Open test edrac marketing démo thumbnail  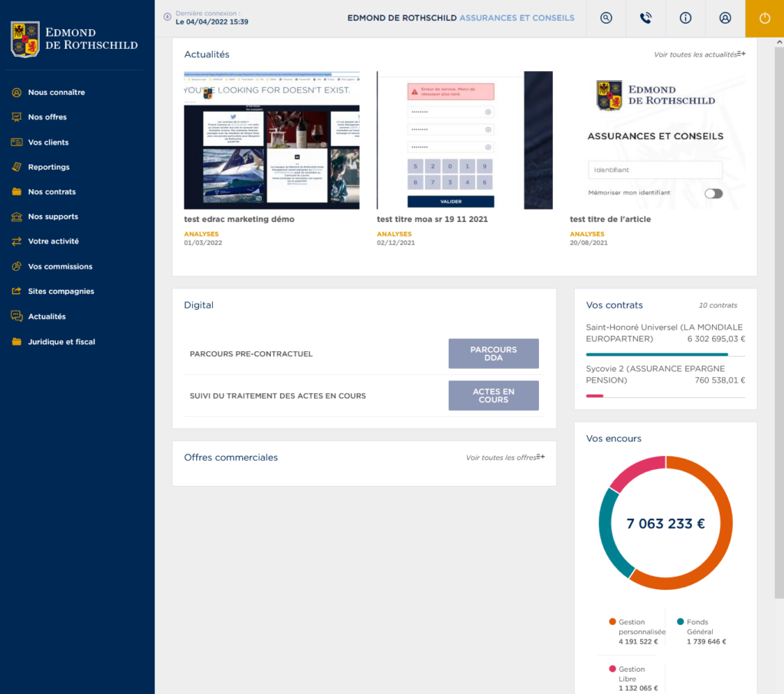(271, 141)
